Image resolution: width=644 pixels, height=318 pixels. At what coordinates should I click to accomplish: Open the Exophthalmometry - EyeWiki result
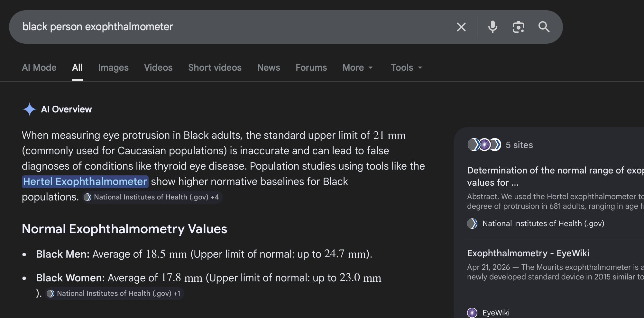coord(528,253)
